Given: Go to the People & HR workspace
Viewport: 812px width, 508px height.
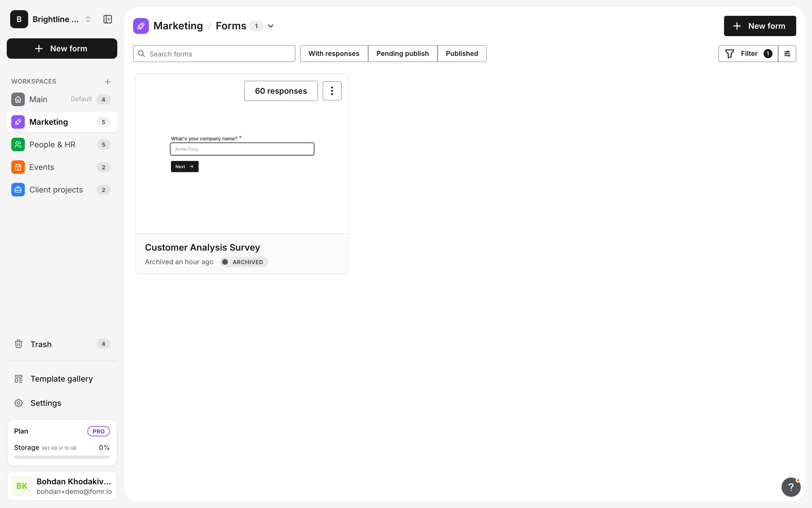Looking at the screenshot, I should pos(62,144).
